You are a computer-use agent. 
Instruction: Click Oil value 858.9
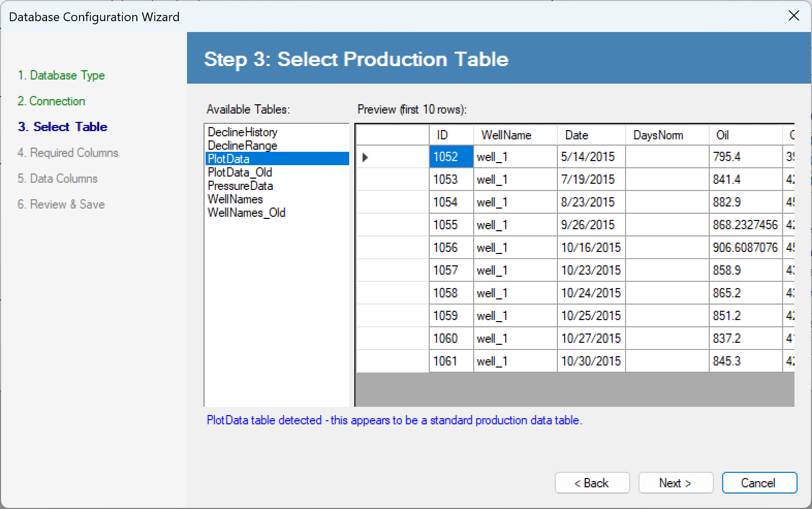pyautogui.click(x=746, y=271)
